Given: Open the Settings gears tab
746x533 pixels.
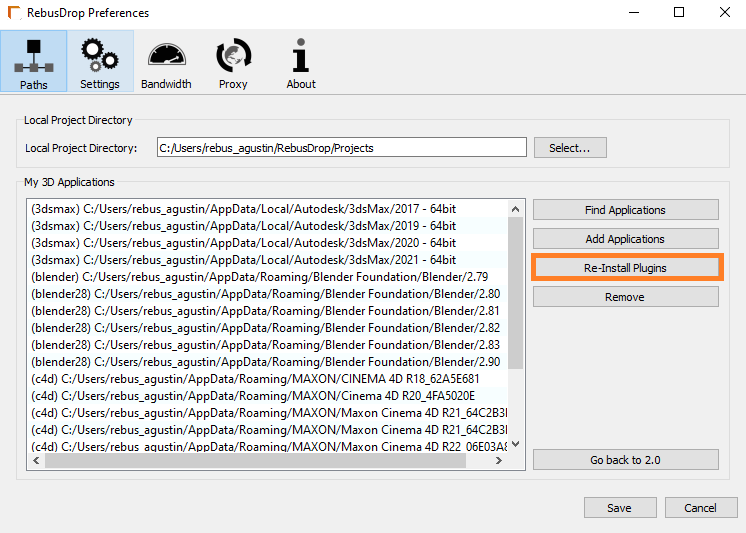Looking at the screenshot, I should pos(100,61).
